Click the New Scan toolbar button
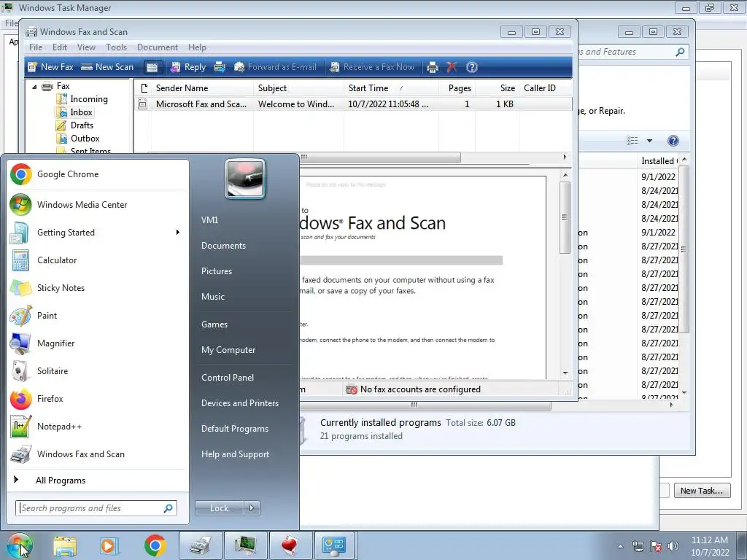The height and width of the screenshot is (560, 747). pyautogui.click(x=107, y=67)
